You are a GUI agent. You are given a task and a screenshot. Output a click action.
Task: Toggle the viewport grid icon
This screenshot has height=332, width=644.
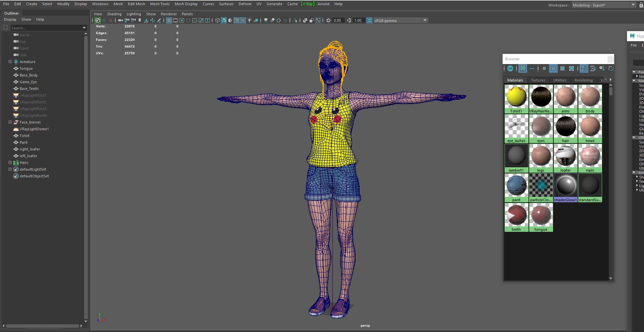(169, 20)
